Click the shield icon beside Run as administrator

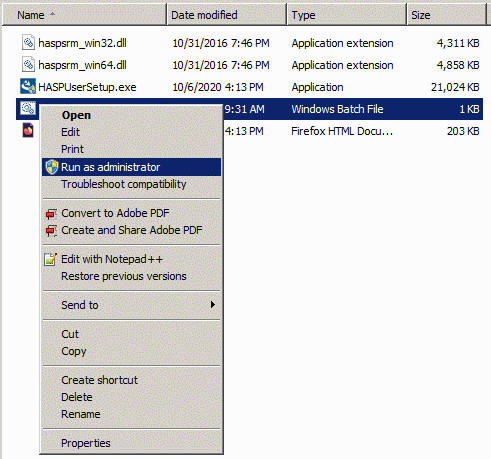(x=52, y=167)
